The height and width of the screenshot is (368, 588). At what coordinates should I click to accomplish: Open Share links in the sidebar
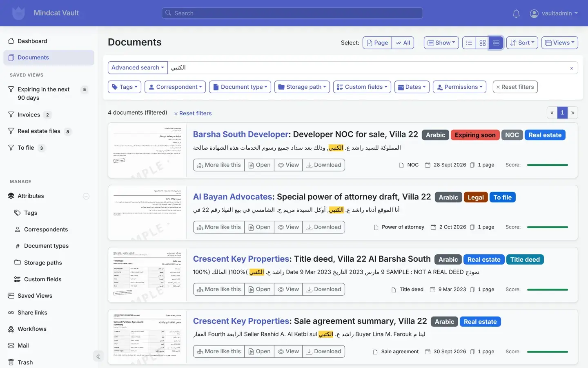pos(32,312)
